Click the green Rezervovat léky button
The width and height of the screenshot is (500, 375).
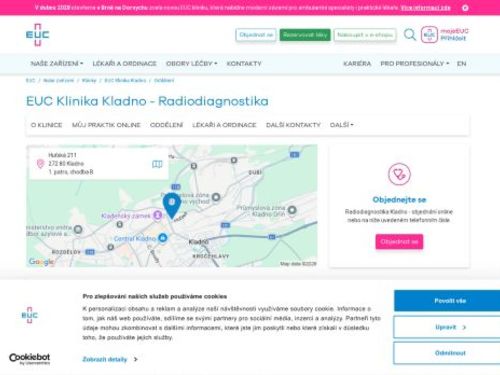point(305,35)
